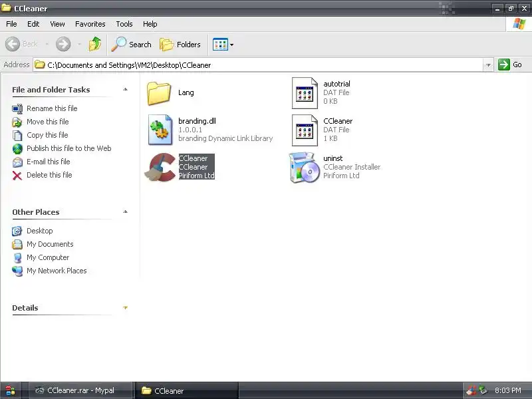This screenshot has height=399, width=532.
Task: Click the Back arrow toolbar icon
Action: [x=13, y=44]
